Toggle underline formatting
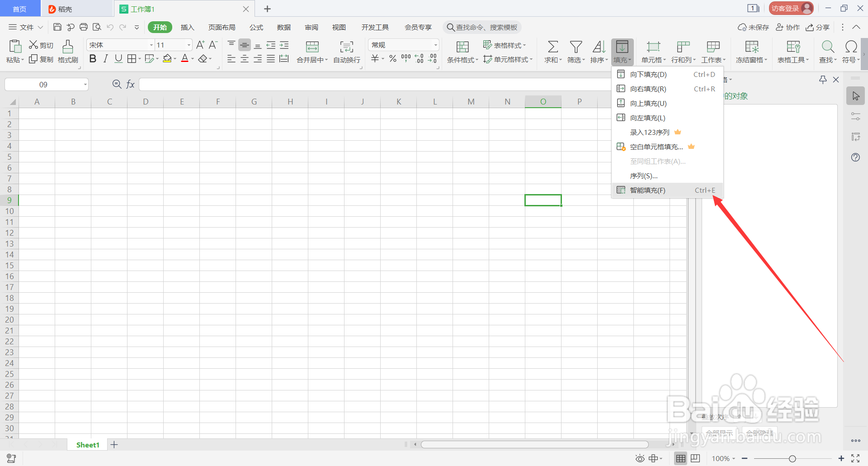The image size is (868, 466). coord(118,58)
